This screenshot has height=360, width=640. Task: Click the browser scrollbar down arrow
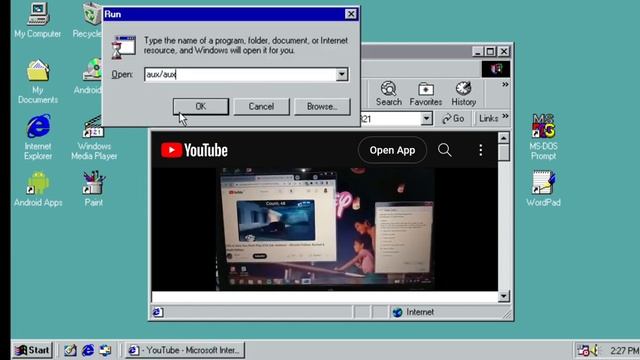click(x=504, y=296)
